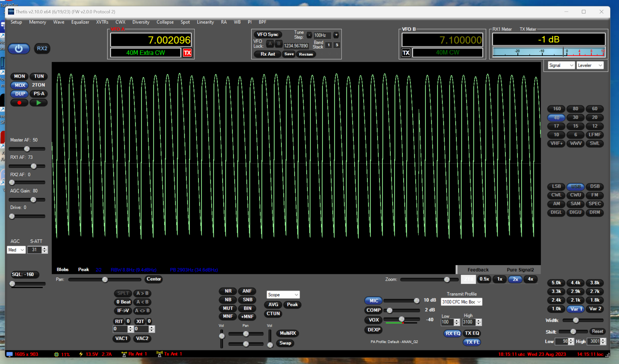Toggle the ANF auto notch filter
Viewport: 619px width, 364px height.
247,291
